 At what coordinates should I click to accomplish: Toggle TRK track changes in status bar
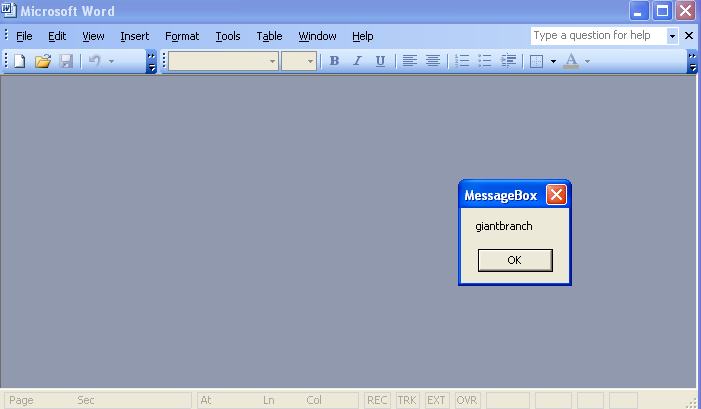click(x=407, y=400)
